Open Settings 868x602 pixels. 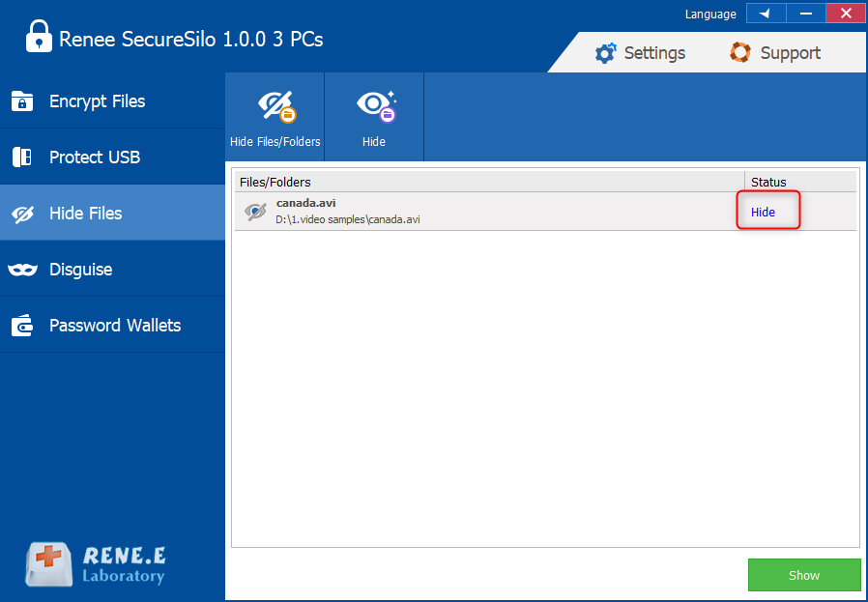pyautogui.click(x=640, y=53)
